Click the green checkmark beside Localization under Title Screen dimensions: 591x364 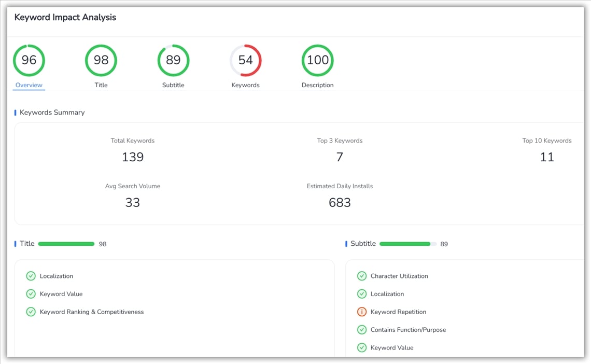click(x=31, y=276)
